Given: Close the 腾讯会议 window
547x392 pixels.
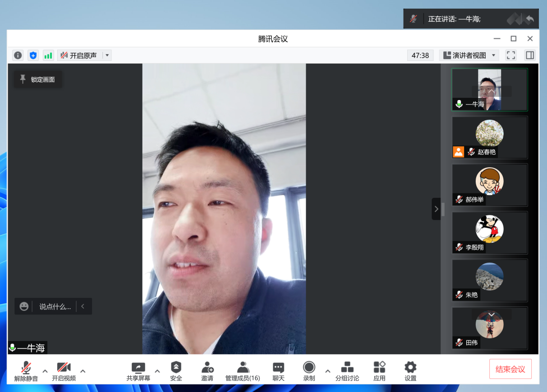Looking at the screenshot, I should point(530,39).
